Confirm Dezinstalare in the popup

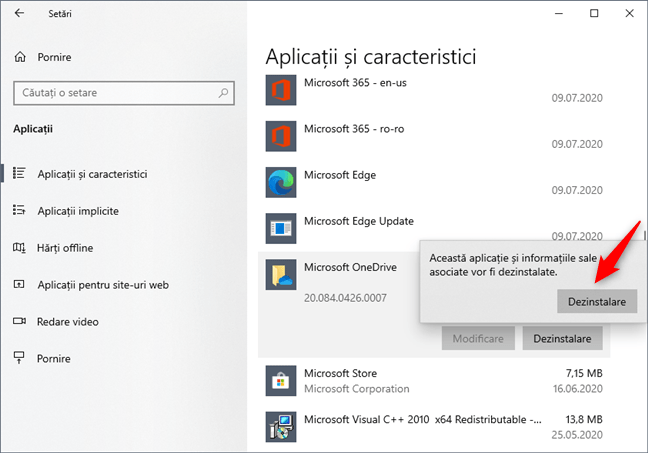597,301
